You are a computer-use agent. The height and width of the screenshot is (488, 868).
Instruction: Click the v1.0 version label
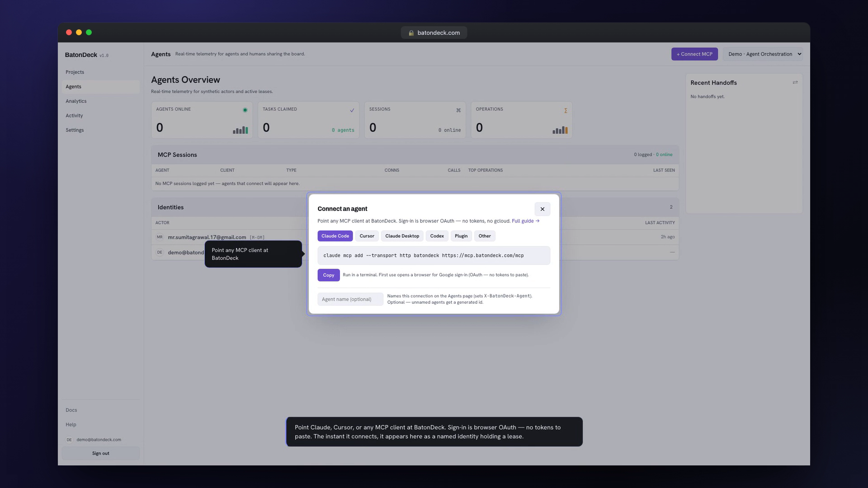[104, 56]
